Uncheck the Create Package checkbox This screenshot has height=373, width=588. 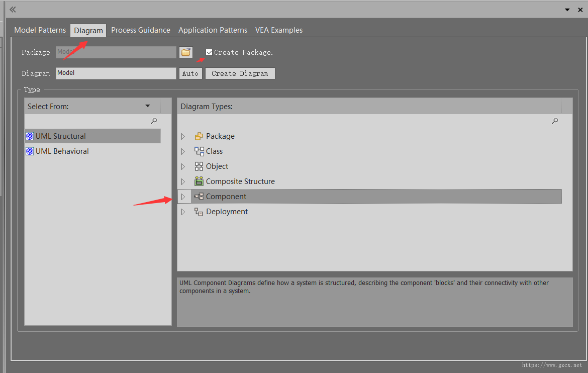coord(209,52)
